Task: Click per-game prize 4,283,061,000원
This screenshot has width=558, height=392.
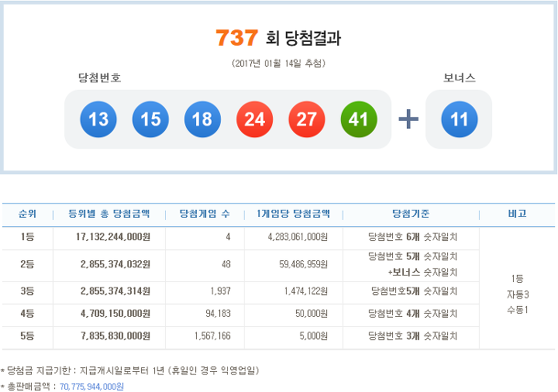Action: (x=298, y=237)
